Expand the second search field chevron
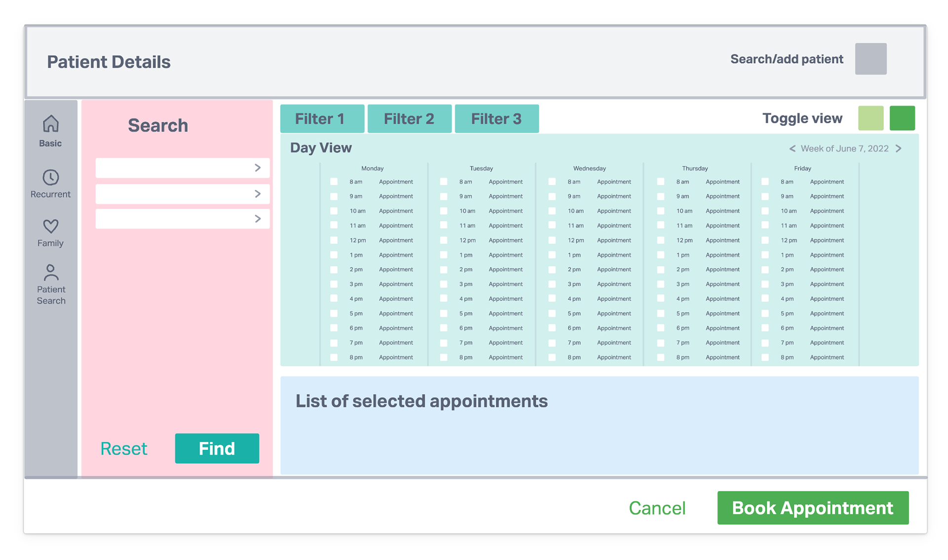The image size is (948, 560). 257,194
